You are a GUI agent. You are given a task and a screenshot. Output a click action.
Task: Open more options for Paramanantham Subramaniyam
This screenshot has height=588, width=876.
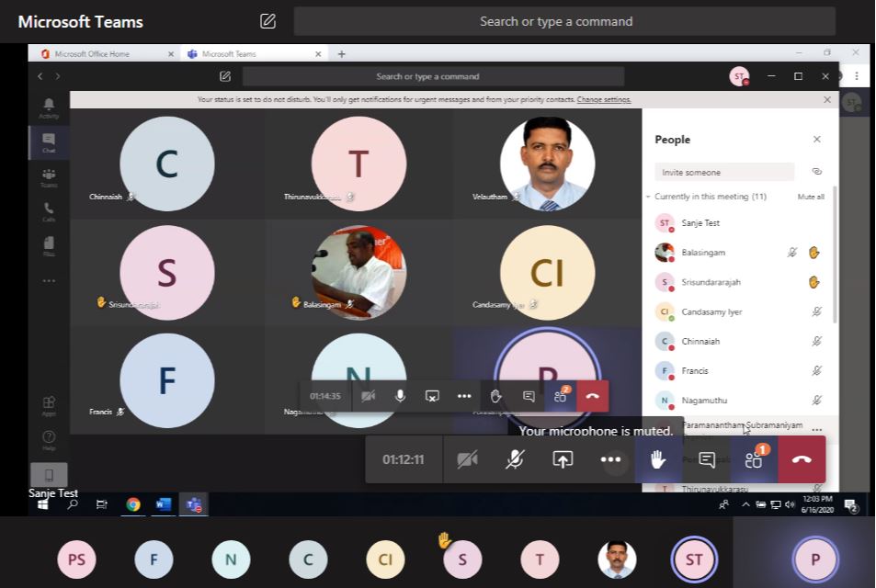click(x=817, y=429)
